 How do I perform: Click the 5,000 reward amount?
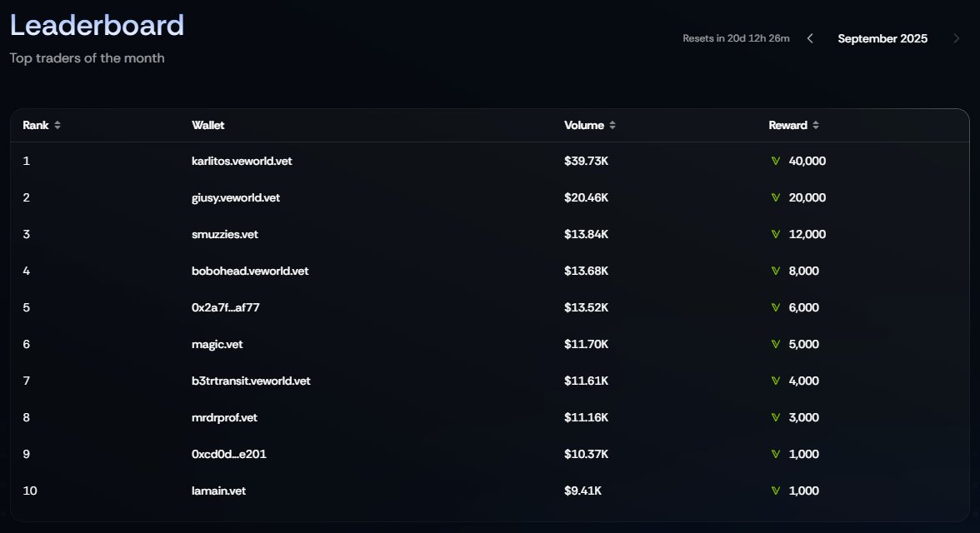803,344
